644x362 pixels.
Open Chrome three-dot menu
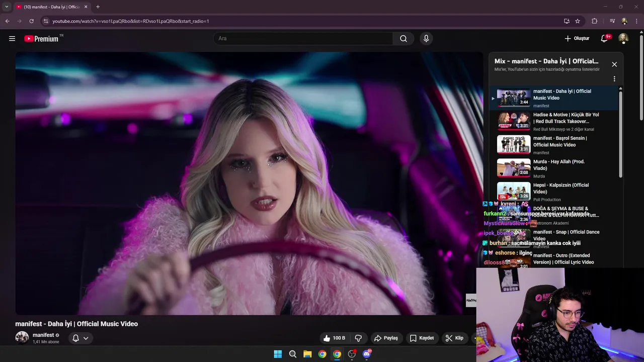[637, 21]
